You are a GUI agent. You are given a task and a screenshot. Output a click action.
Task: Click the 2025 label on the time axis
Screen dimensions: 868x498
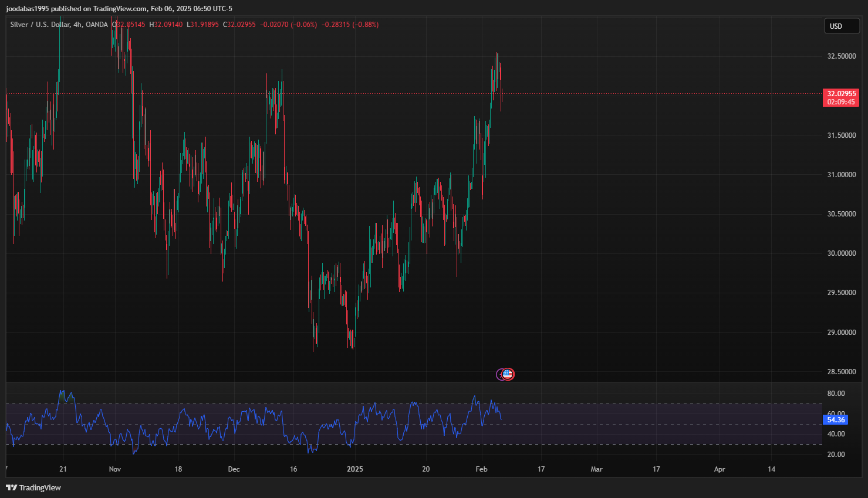click(x=355, y=469)
